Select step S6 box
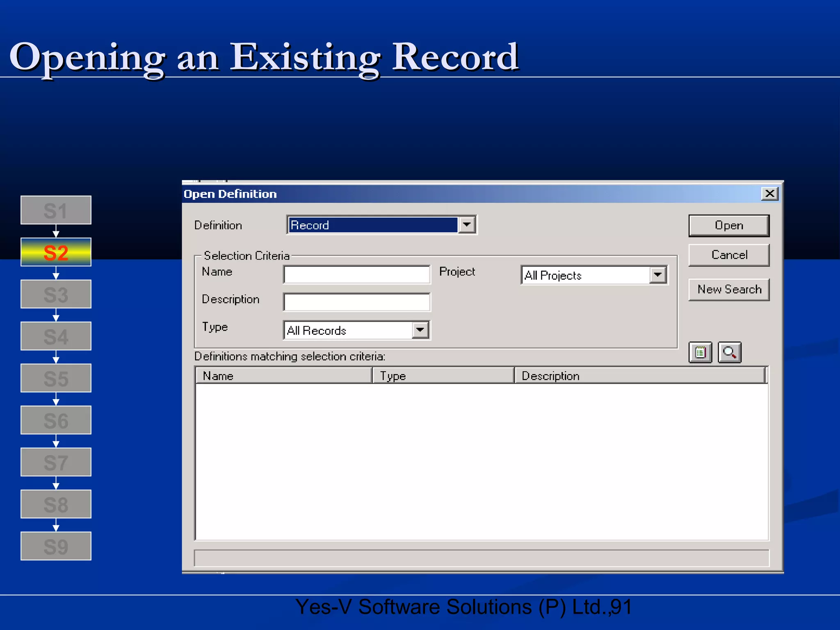Image resolution: width=840 pixels, height=630 pixels. 56,420
